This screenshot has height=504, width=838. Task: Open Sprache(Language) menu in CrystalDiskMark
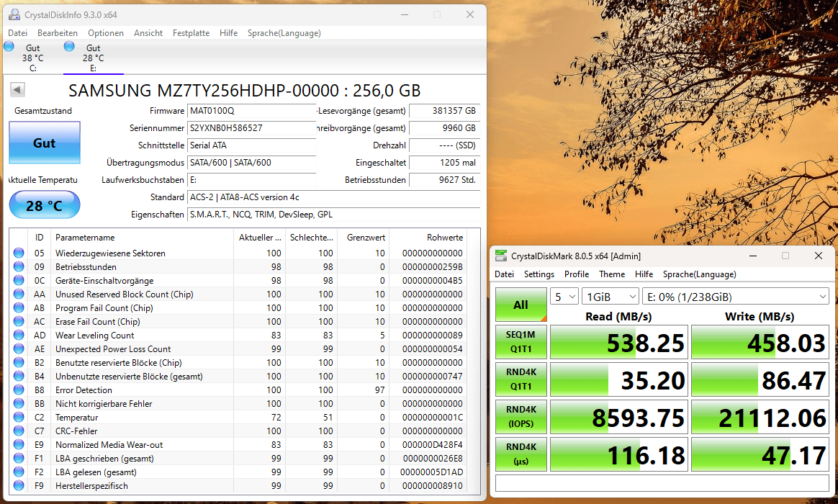699,274
